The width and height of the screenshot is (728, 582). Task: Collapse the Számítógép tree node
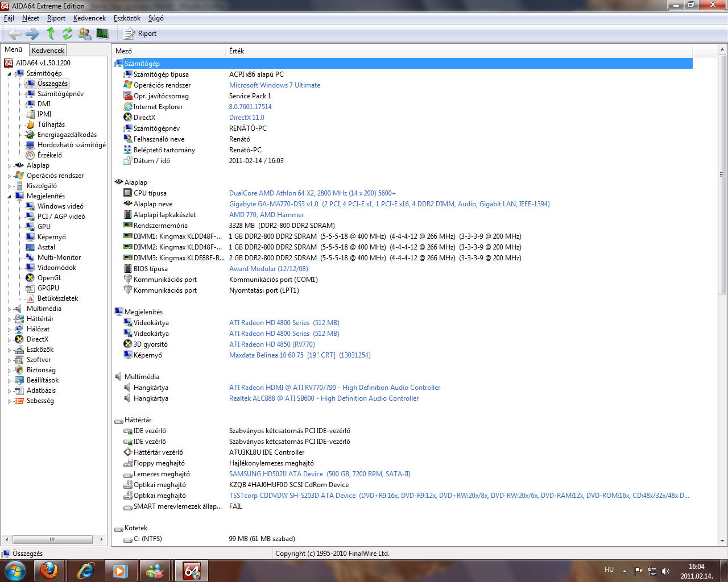[9, 74]
